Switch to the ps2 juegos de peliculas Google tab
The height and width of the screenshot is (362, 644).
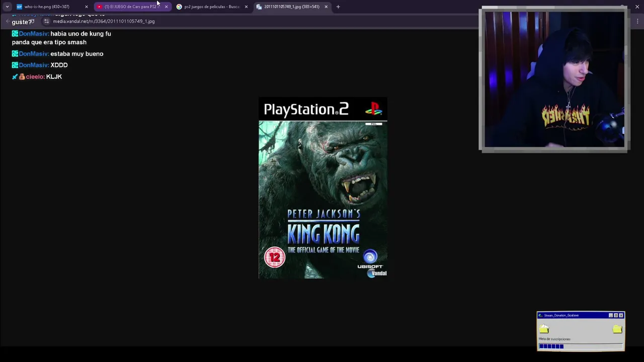(212, 7)
